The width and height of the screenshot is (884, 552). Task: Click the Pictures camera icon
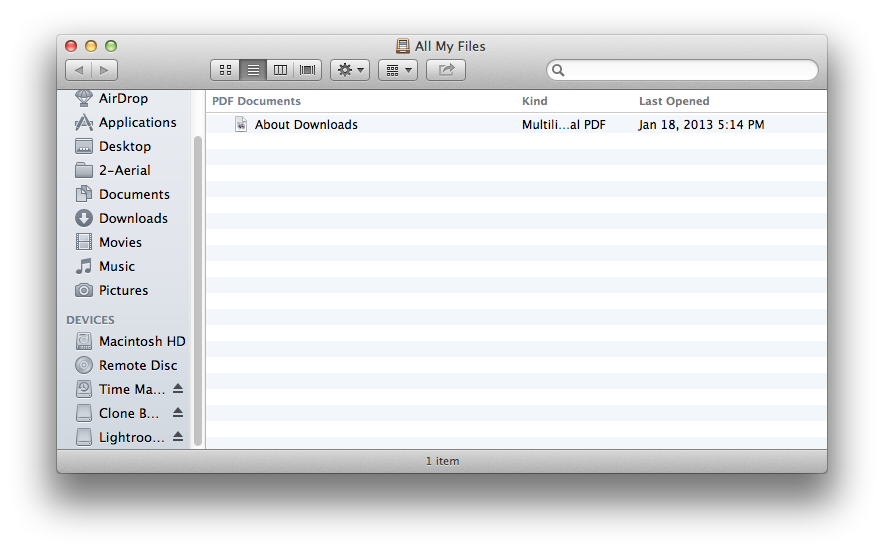(84, 290)
